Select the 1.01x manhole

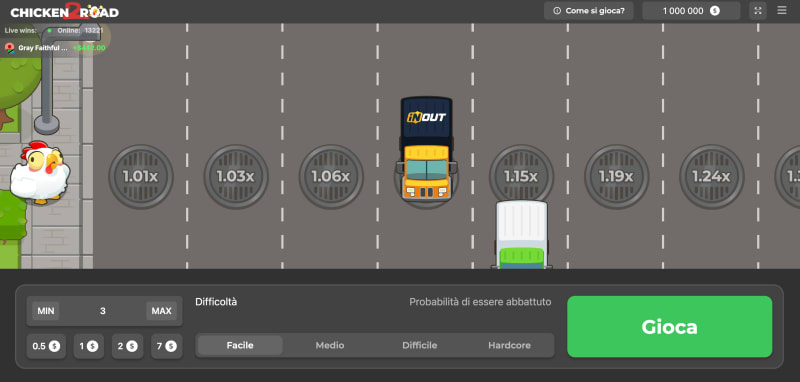pos(141,176)
